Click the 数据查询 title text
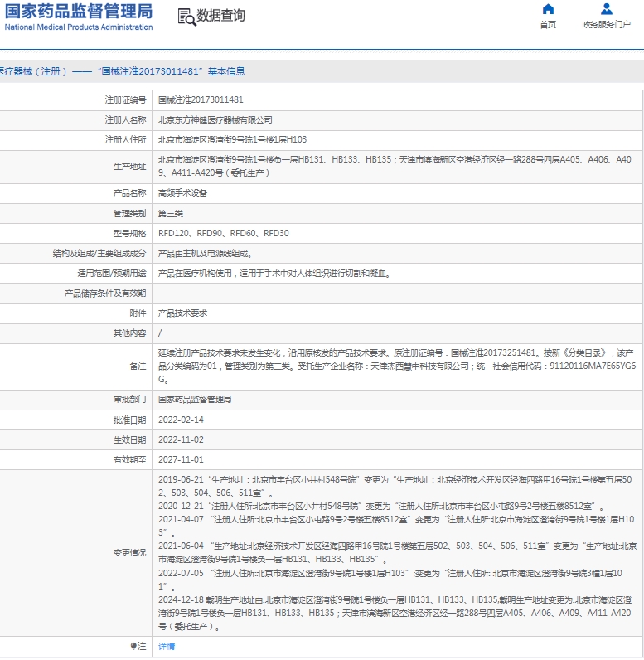Screen dimensions: 644x660 (x=220, y=16)
